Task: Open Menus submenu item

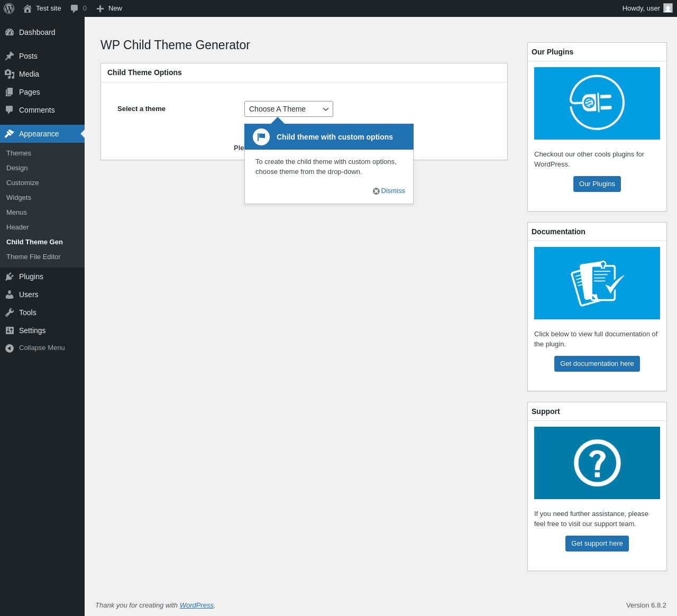Action: (x=16, y=212)
